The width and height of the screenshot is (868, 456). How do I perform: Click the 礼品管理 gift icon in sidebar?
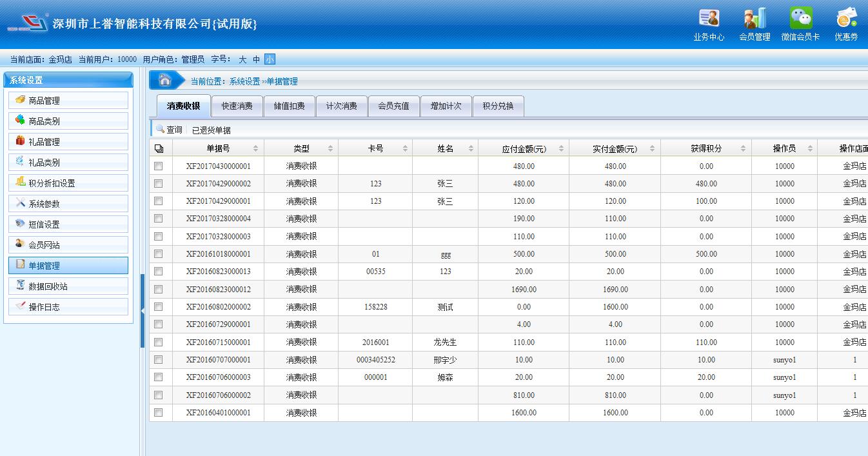[x=21, y=141]
